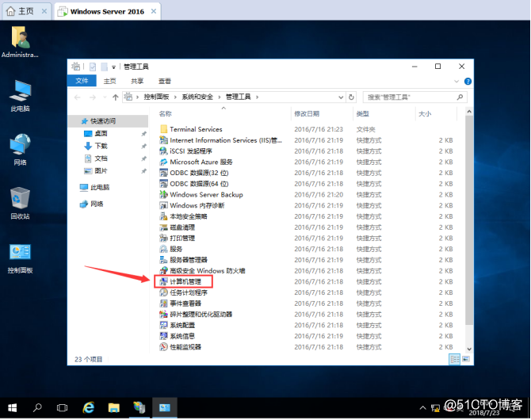This screenshot has width=531, height=420.
Task: Select 网络 desktop icon
Action: click(21, 144)
